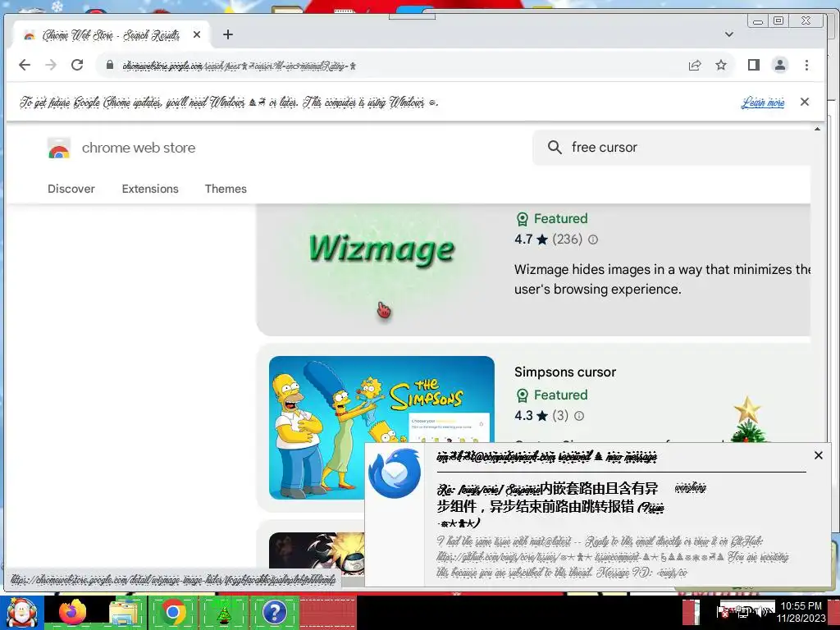Click the browser back arrow

pyautogui.click(x=25, y=66)
